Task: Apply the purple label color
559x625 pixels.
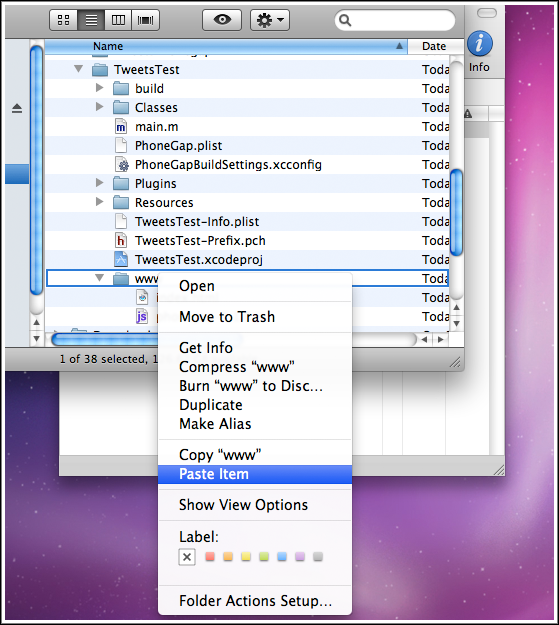Action: pos(300,556)
